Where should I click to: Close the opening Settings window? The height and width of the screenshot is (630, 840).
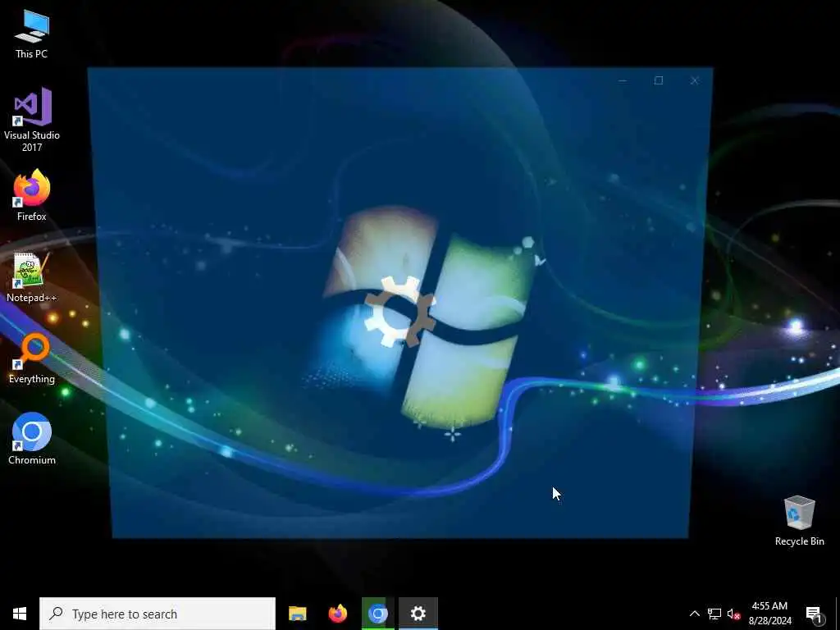694,81
